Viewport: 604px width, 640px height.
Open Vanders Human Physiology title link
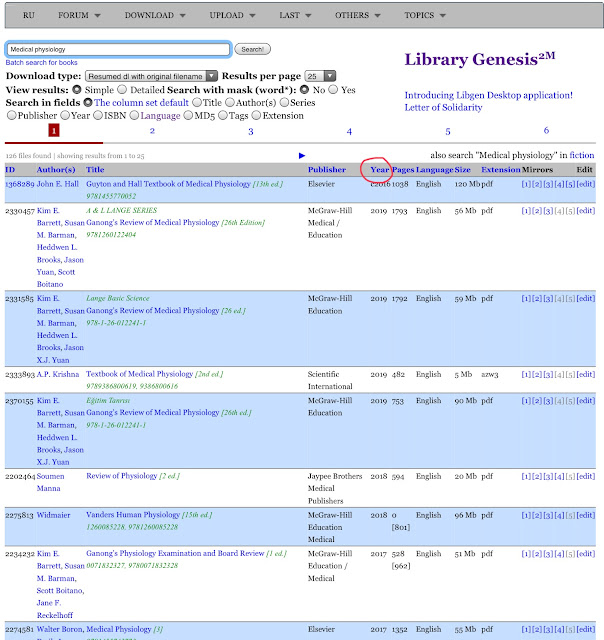click(133, 514)
